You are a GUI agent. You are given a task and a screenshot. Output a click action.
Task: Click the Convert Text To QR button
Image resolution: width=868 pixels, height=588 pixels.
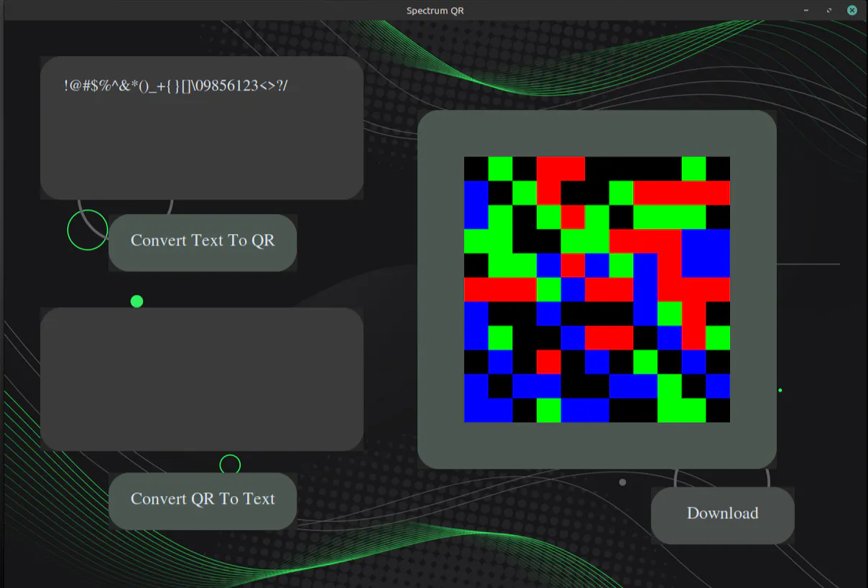click(203, 243)
